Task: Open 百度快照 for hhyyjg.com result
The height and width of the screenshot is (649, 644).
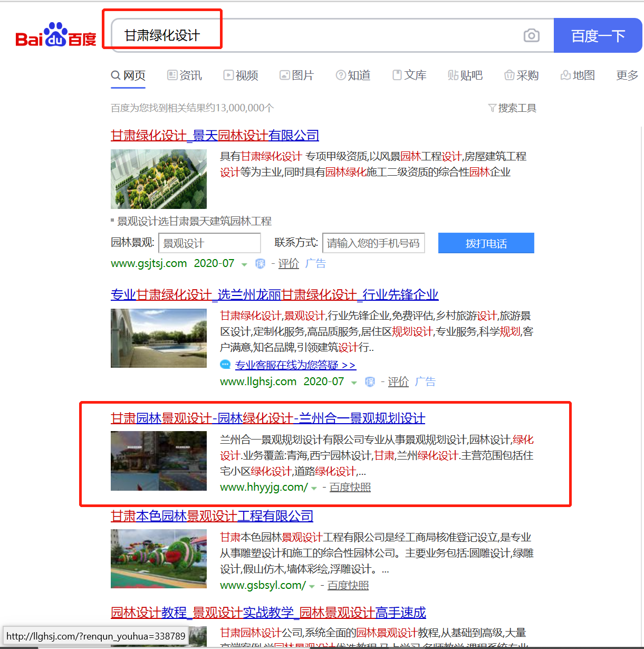Action: pyautogui.click(x=350, y=487)
